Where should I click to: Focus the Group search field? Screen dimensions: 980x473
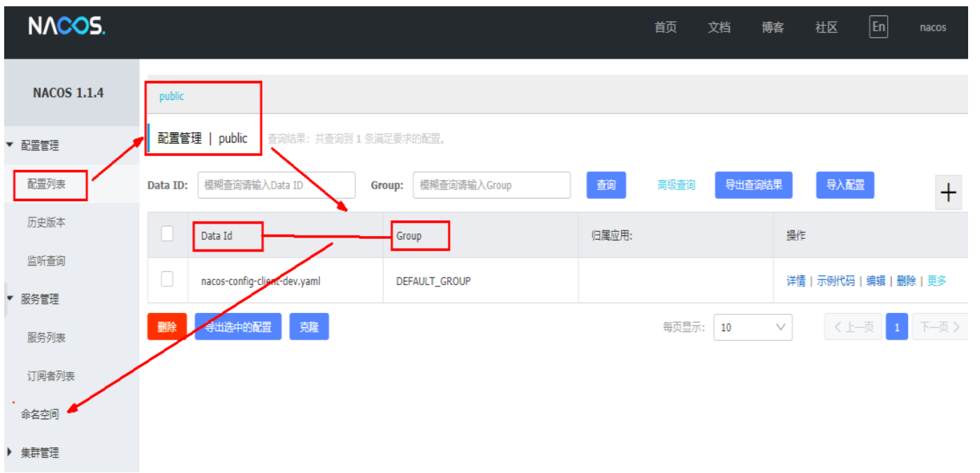[492, 185]
